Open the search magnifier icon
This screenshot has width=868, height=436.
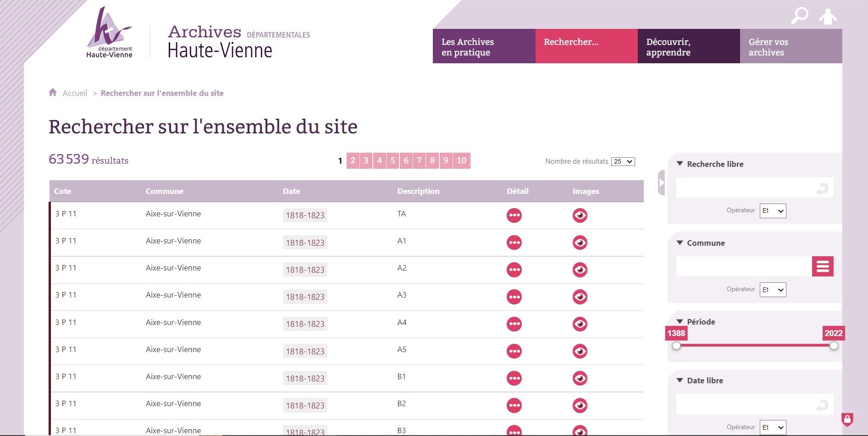click(800, 15)
